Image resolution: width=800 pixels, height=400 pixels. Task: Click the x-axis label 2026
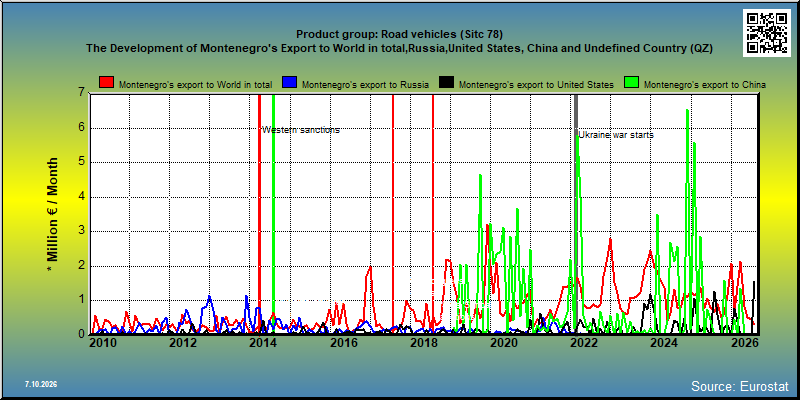click(x=744, y=343)
